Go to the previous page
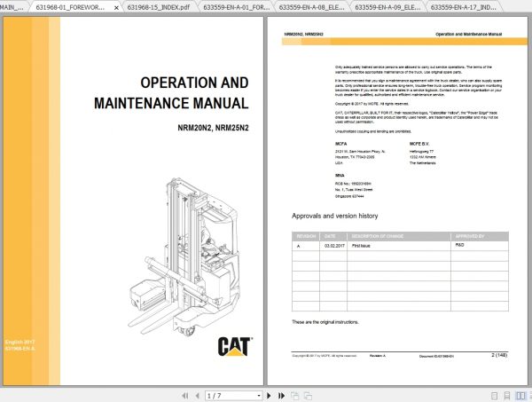Image resolution: width=532 pixels, height=402 pixels. click(x=197, y=396)
